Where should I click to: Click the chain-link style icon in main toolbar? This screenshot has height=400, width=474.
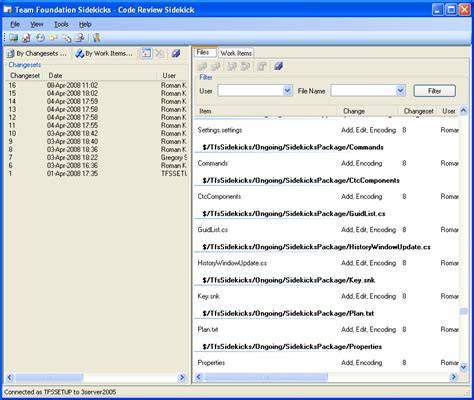click(x=66, y=38)
